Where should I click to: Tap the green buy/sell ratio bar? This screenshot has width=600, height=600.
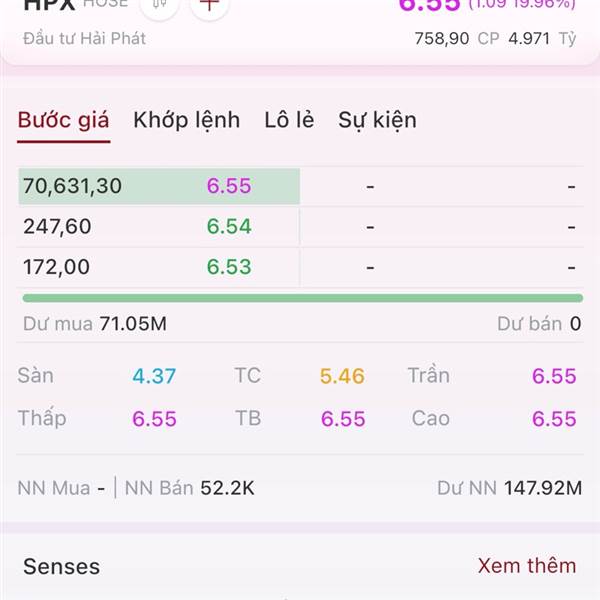(303, 298)
